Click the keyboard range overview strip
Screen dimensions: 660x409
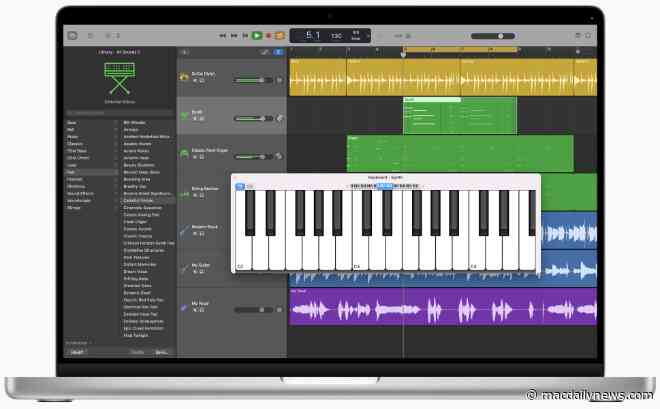click(385, 186)
